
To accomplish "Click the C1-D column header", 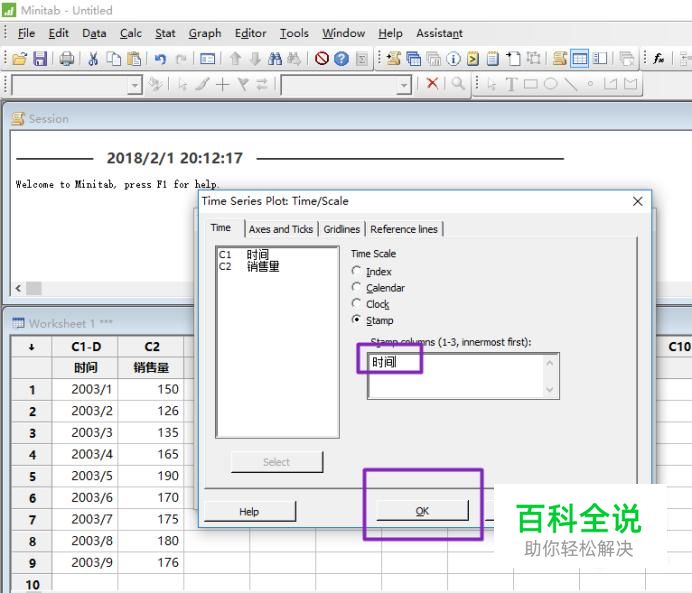I will coord(86,347).
